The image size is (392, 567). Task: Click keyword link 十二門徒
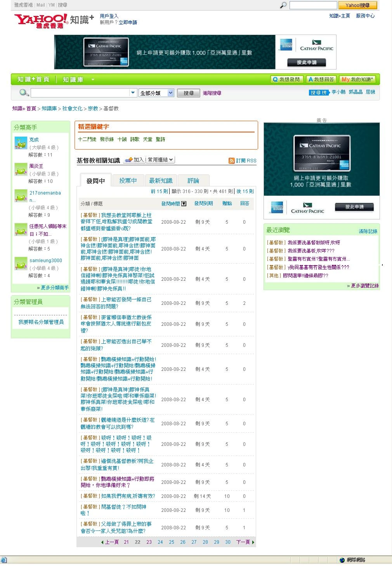coord(87,139)
